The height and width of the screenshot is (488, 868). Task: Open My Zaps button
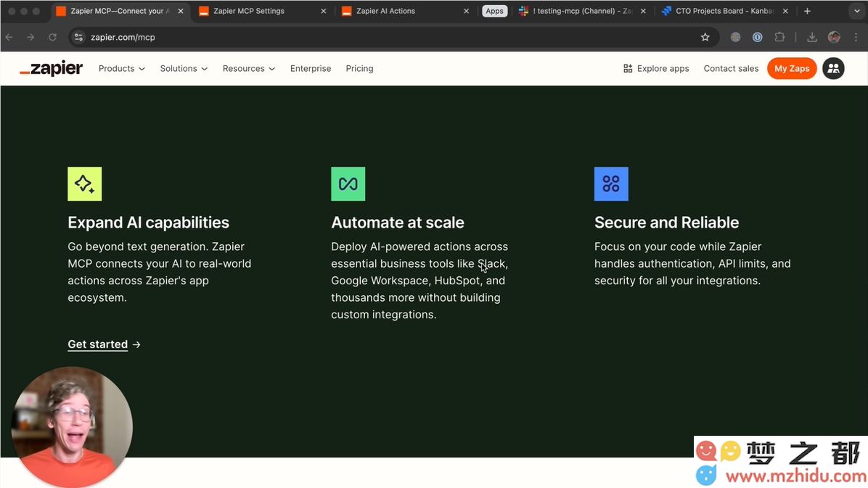pyautogui.click(x=792, y=69)
